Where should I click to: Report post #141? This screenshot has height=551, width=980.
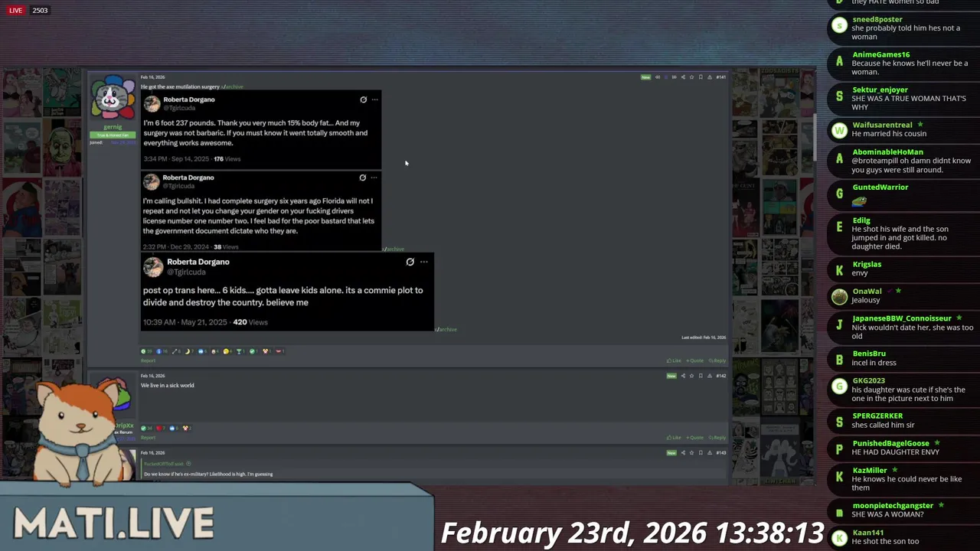pos(148,360)
